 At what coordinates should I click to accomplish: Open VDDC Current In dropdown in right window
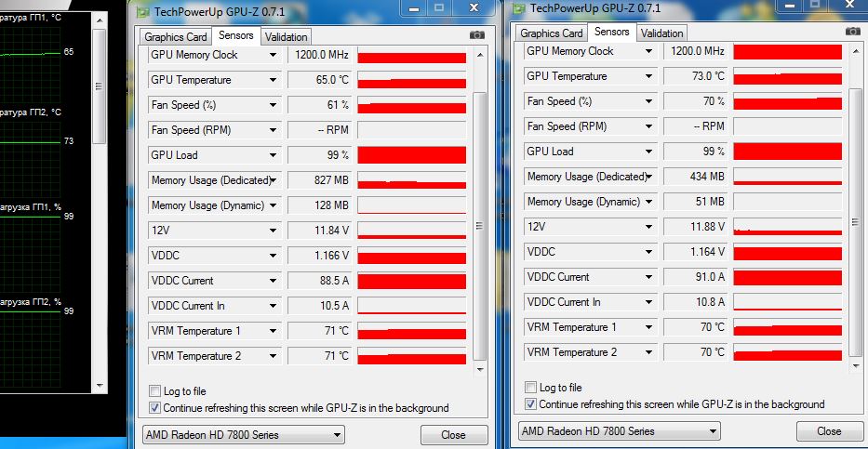pos(648,302)
